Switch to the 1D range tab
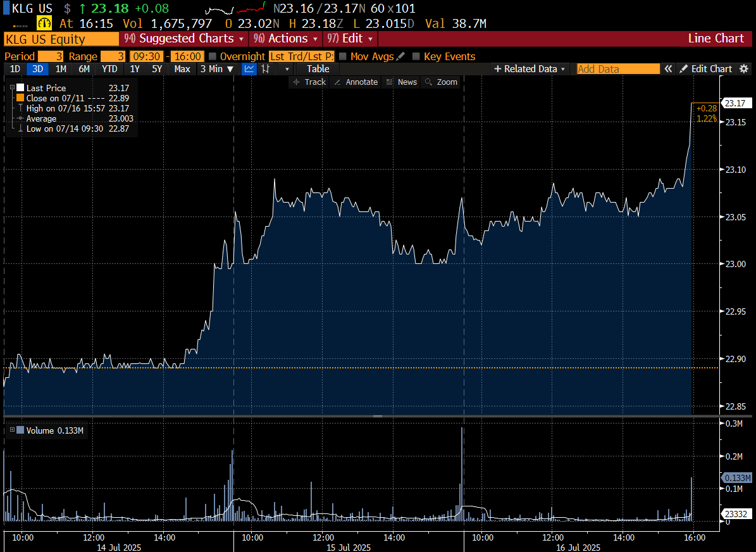Image resolution: width=756 pixels, height=552 pixels. click(15, 69)
